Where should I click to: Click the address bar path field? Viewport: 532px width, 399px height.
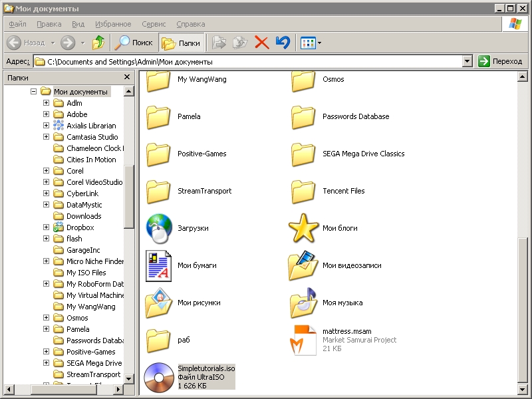coord(248,61)
